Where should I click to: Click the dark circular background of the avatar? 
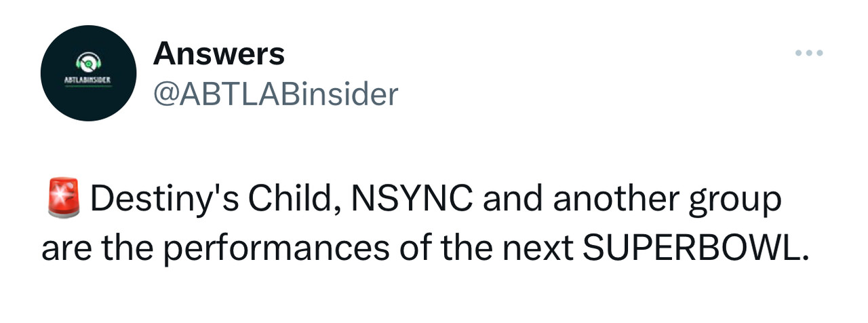click(68, 102)
